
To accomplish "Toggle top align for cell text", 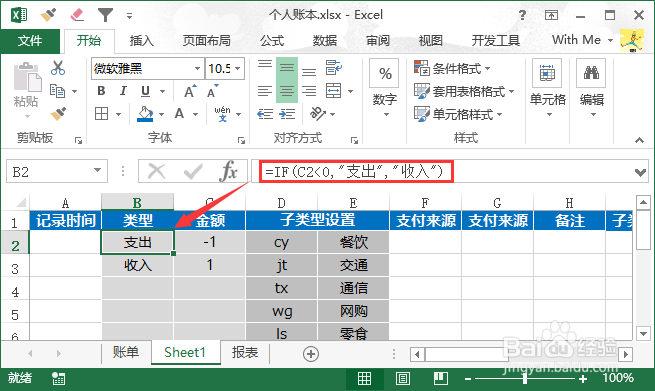I will pos(265,65).
